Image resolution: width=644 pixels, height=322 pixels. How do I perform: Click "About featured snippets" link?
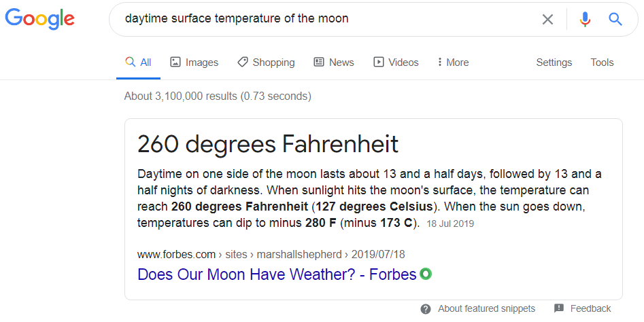tap(486, 308)
